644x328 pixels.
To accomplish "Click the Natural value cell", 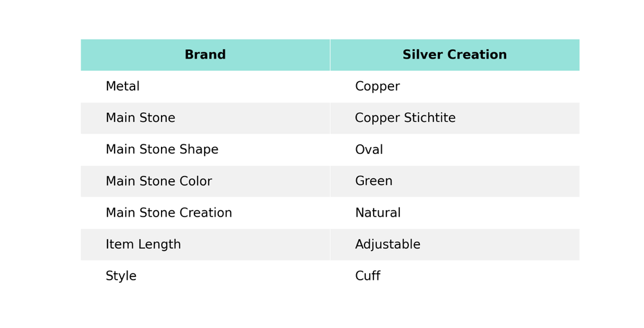I will tap(378, 213).
